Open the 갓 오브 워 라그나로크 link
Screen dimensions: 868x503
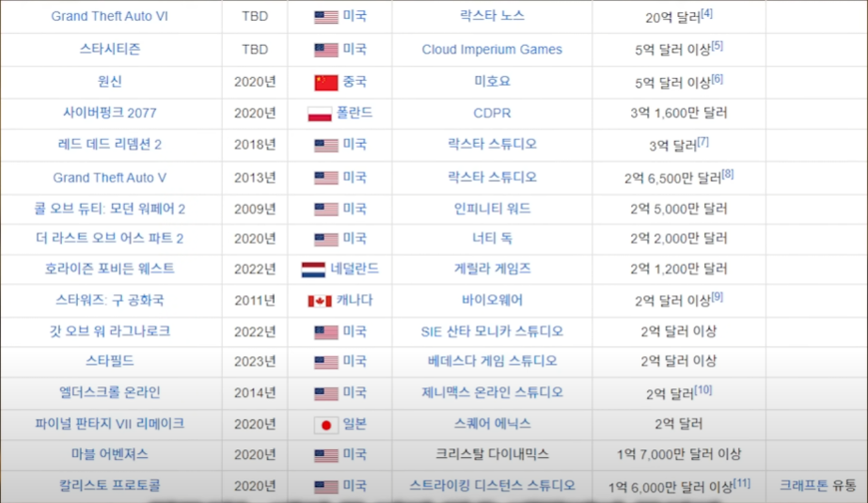(x=110, y=332)
